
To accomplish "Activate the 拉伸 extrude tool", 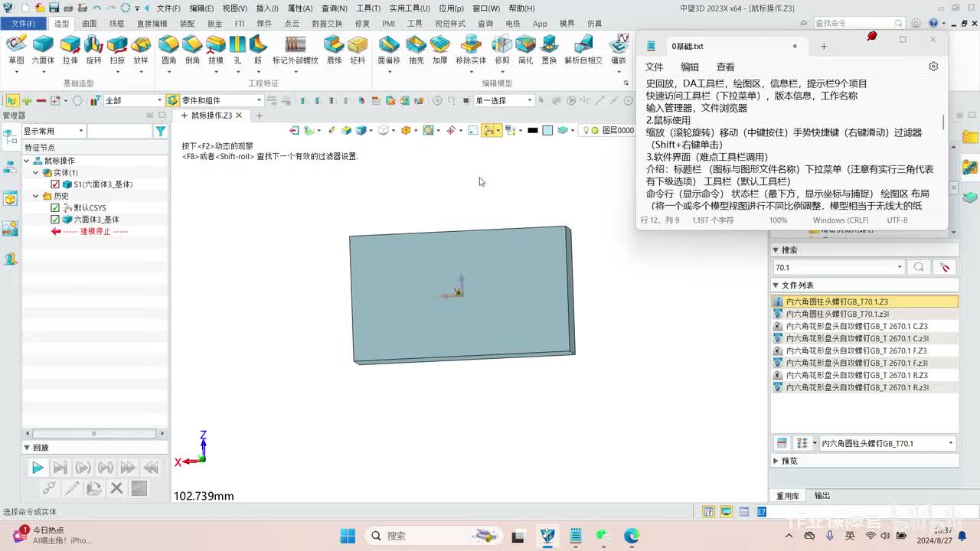I will 70,49.
